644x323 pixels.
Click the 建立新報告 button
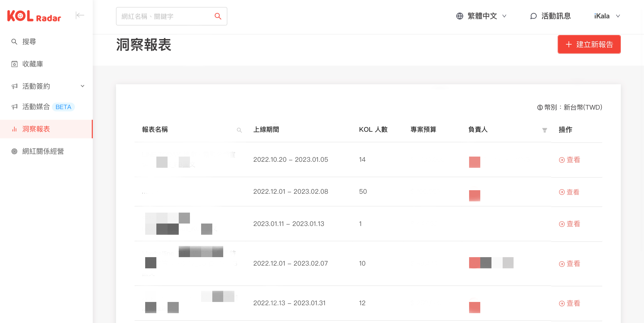[x=589, y=44]
